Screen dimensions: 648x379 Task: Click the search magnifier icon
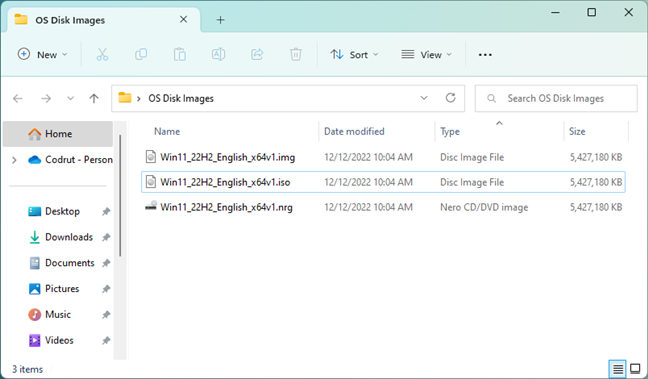tap(491, 98)
